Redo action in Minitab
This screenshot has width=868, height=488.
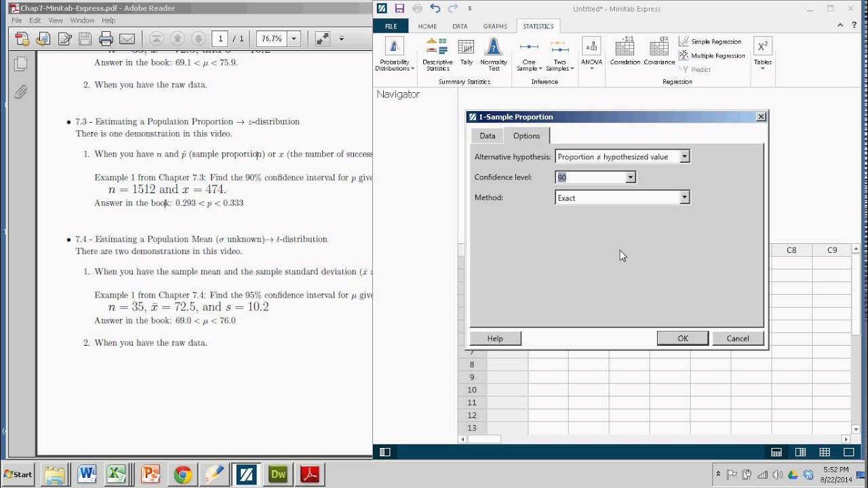pyautogui.click(x=452, y=9)
